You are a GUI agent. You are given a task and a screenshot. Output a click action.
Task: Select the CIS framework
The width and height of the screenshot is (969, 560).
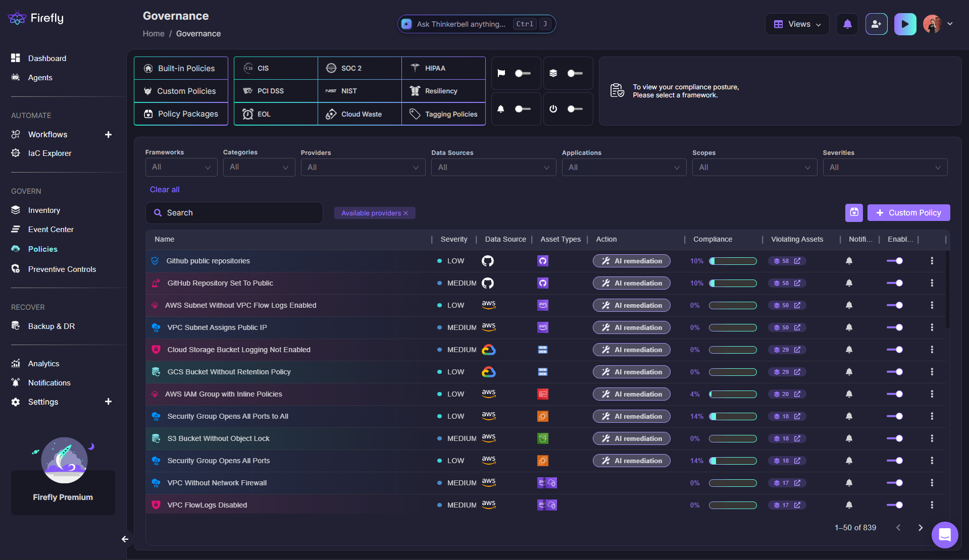[x=276, y=68]
